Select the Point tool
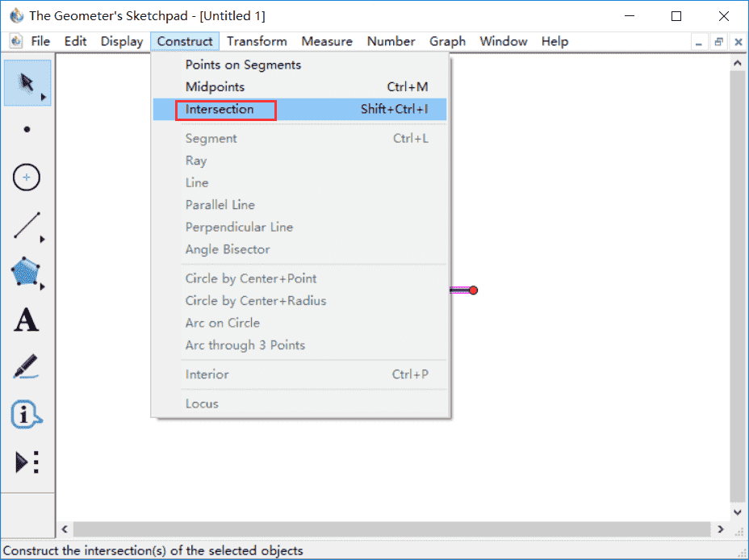Screen dimensions: 749x560 tap(27, 129)
